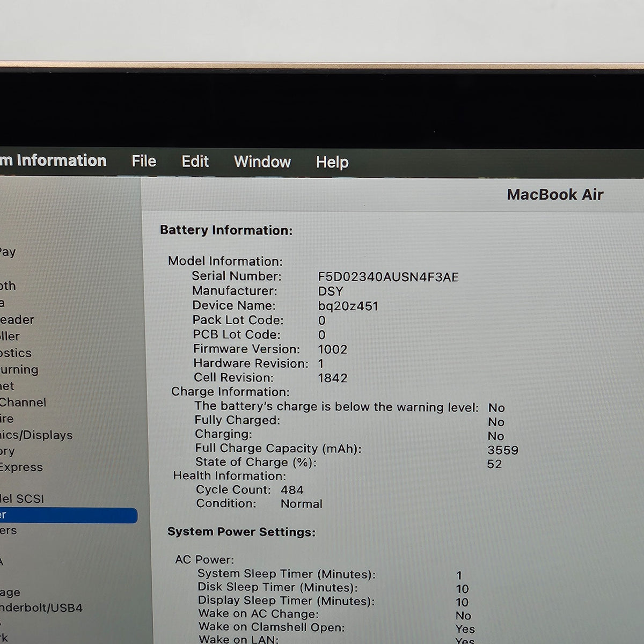Open the Window menu
Viewport: 644px width, 644px height.
point(262,162)
